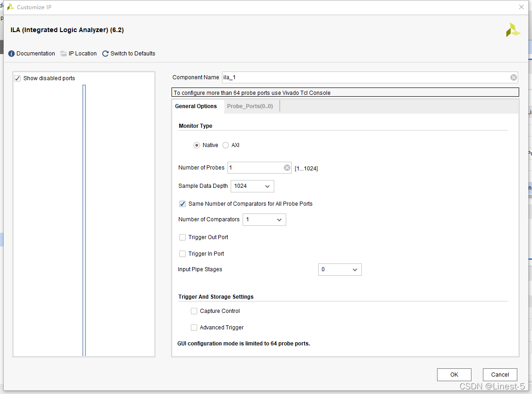Viewport: 532px width, 394px height.
Task: Click the IP Location folder icon
Action: tap(63, 54)
